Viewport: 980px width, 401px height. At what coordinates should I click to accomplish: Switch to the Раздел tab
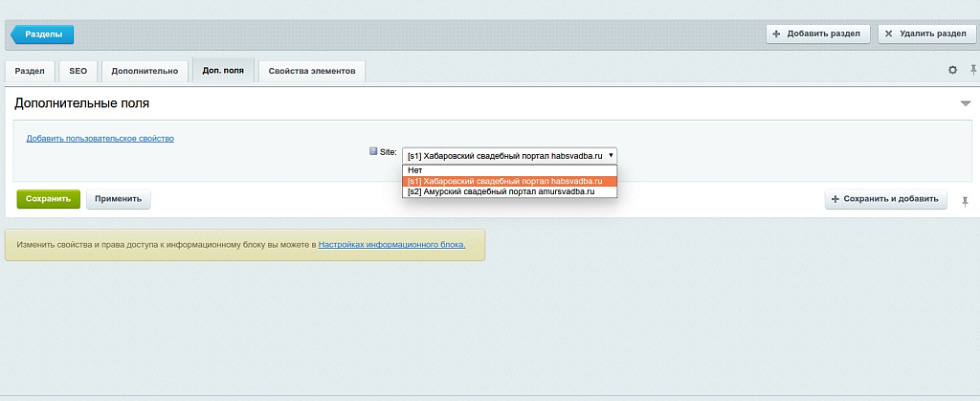(x=30, y=72)
